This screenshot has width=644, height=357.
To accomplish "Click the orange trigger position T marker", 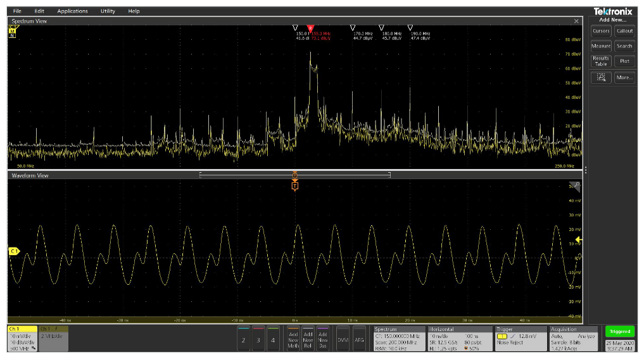I will coord(295,186).
